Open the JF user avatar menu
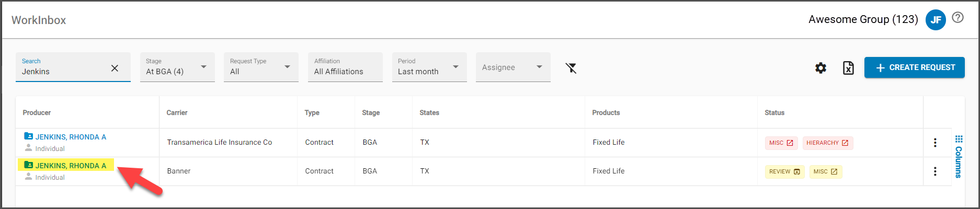Screen dimensions: 980x209 (936, 20)
